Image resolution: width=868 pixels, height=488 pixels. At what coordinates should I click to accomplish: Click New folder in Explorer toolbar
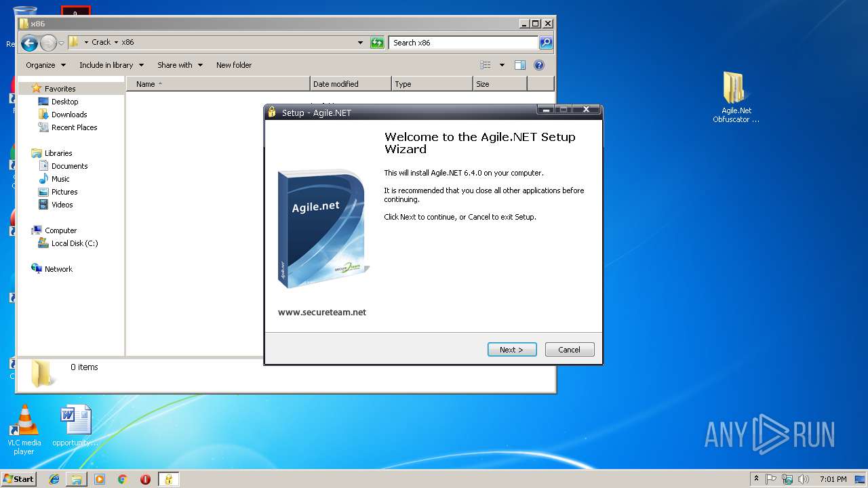pos(234,65)
